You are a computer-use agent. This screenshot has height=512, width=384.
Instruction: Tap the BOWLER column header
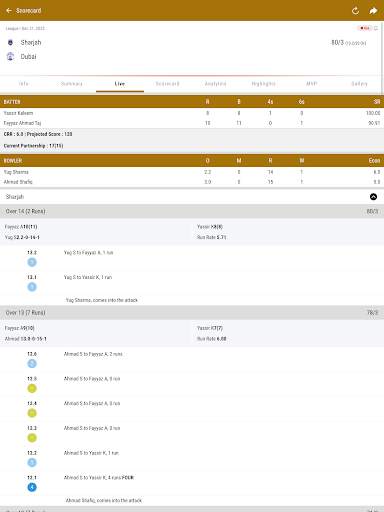13,161
